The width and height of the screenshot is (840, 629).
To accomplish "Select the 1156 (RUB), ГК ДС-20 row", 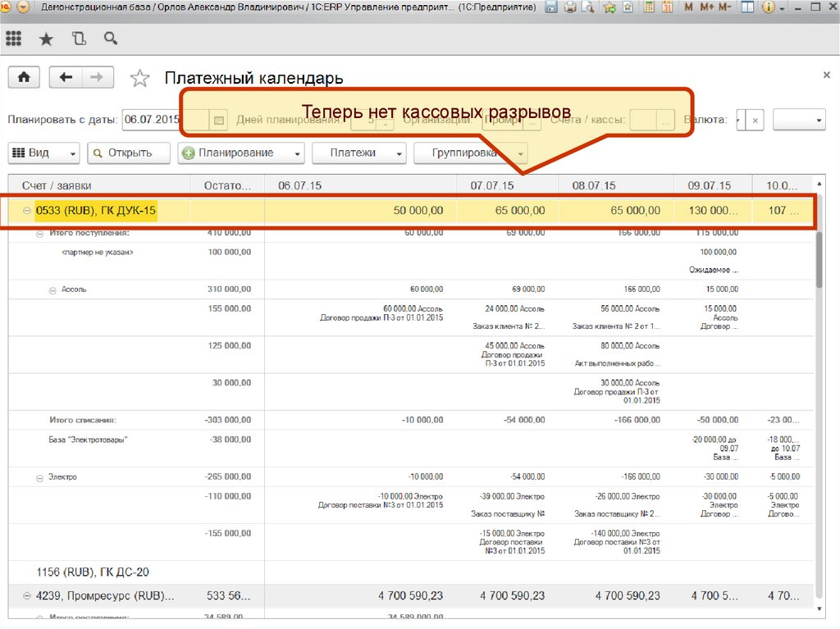I will tap(93, 572).
